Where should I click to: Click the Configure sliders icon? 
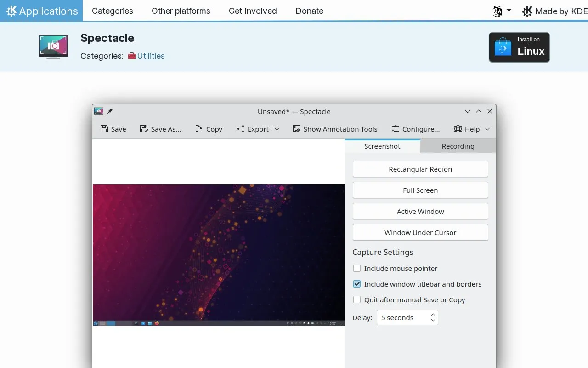point(395,129)
